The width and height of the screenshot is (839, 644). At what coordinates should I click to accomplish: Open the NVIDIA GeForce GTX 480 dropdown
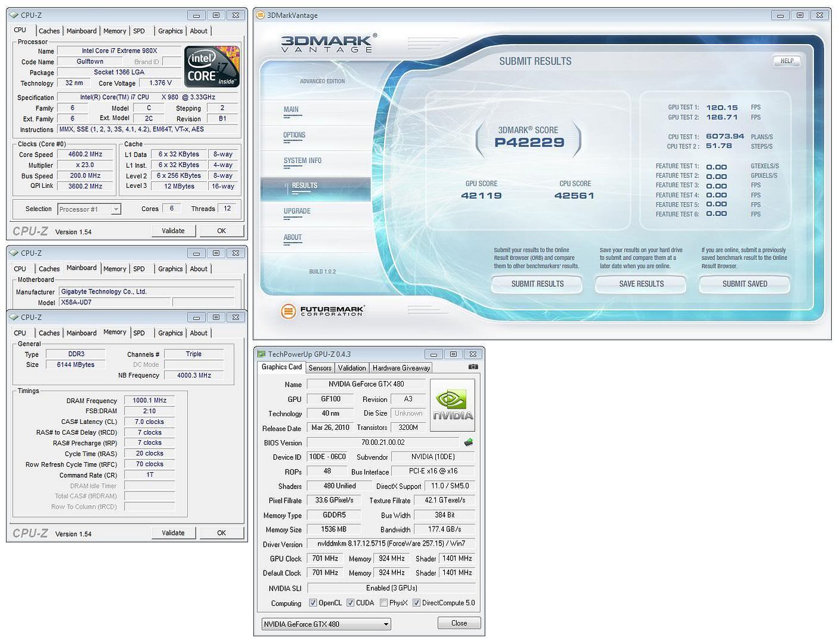(x=326, y=624)
